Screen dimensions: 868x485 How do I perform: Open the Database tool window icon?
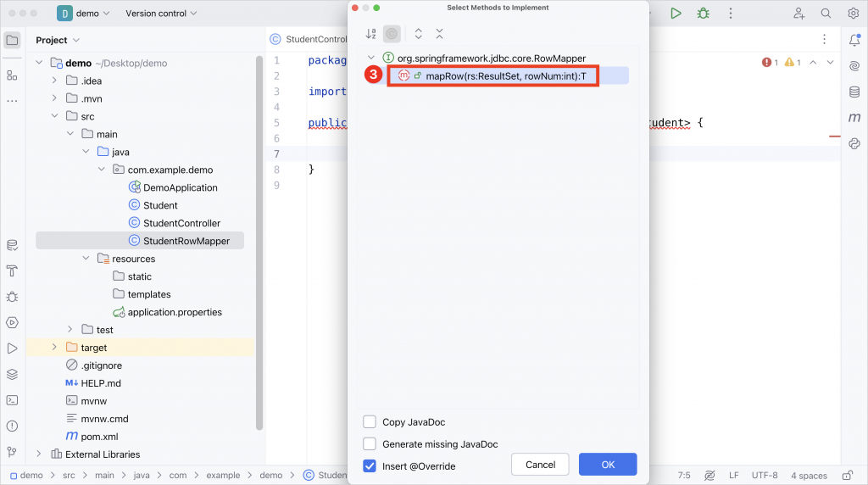pyautogui.click(x=854, y=92)
